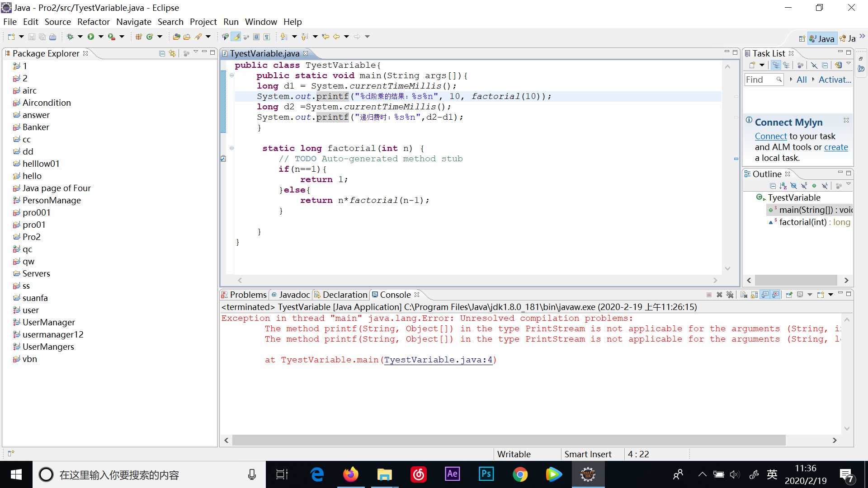Click the Find field in Task List
This screenshot has height=488, width=868.
point(762,80)
